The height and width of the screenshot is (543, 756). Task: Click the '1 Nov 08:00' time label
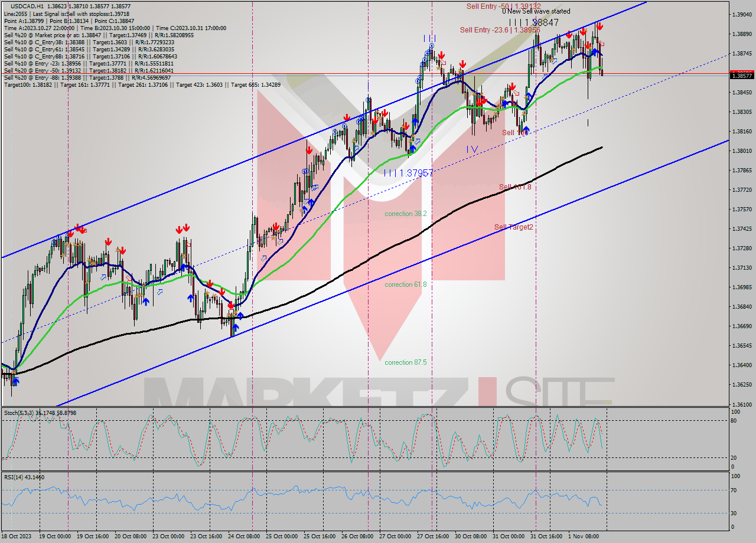tap(583, 537)
